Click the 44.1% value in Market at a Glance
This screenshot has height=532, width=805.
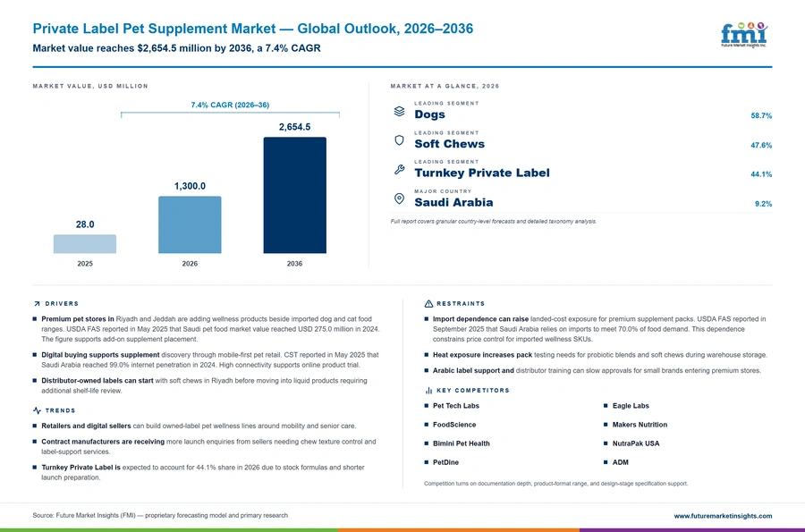click(761, 174)
